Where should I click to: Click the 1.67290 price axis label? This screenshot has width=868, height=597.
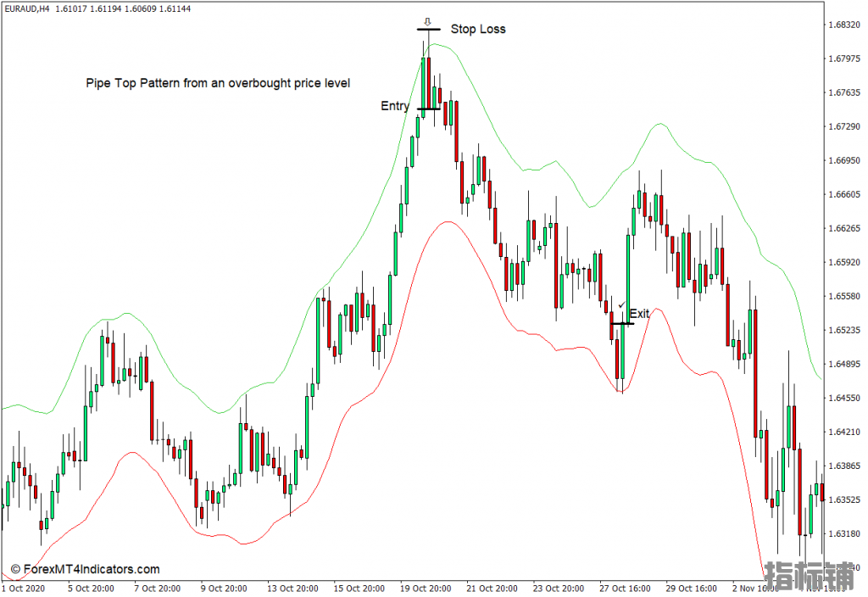pyautogui.click(x=844, y=126)
